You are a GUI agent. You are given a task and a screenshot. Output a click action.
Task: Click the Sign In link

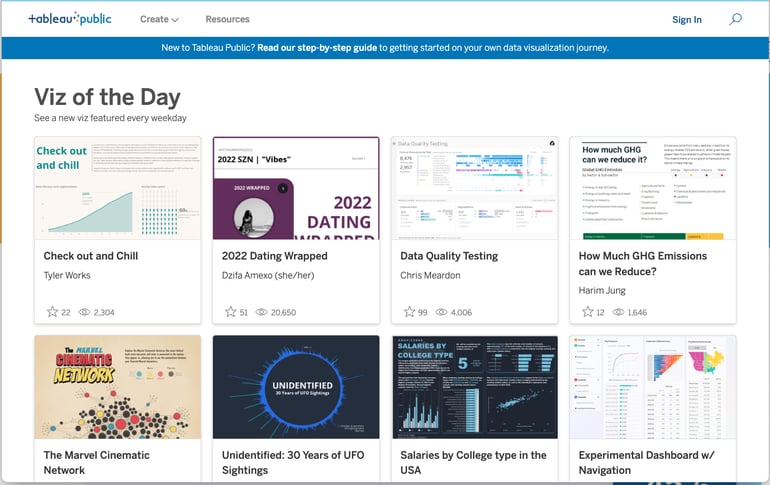pyautogui.click(x=687, y=20)
